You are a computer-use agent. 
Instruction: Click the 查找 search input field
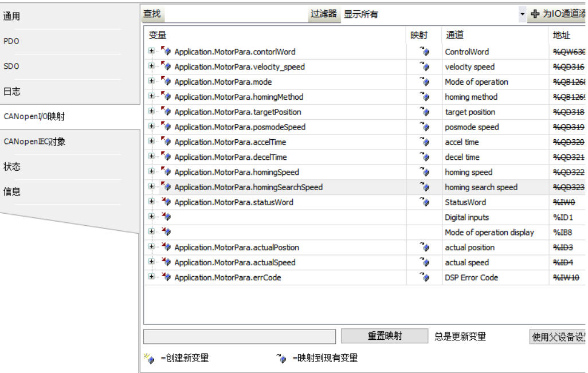tap(236, 14)
